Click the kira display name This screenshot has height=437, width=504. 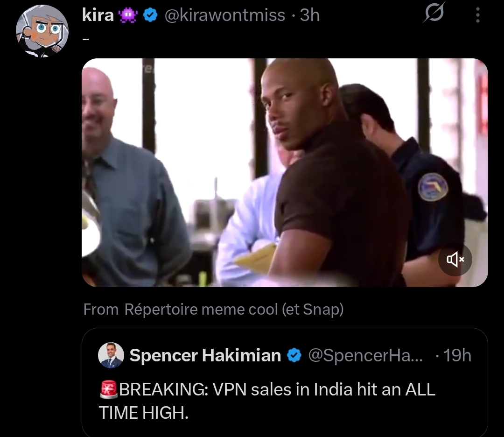click(x=98, y=15)
